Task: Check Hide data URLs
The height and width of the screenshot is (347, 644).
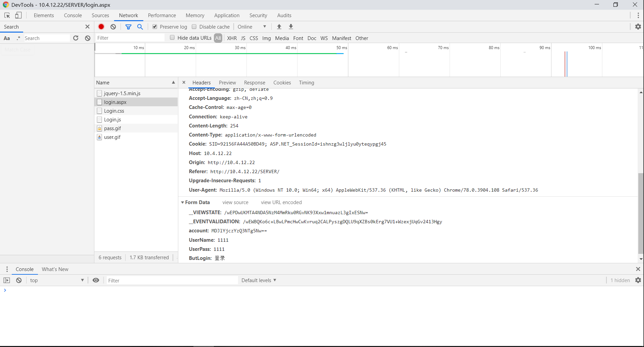Action: pos(172,38)
